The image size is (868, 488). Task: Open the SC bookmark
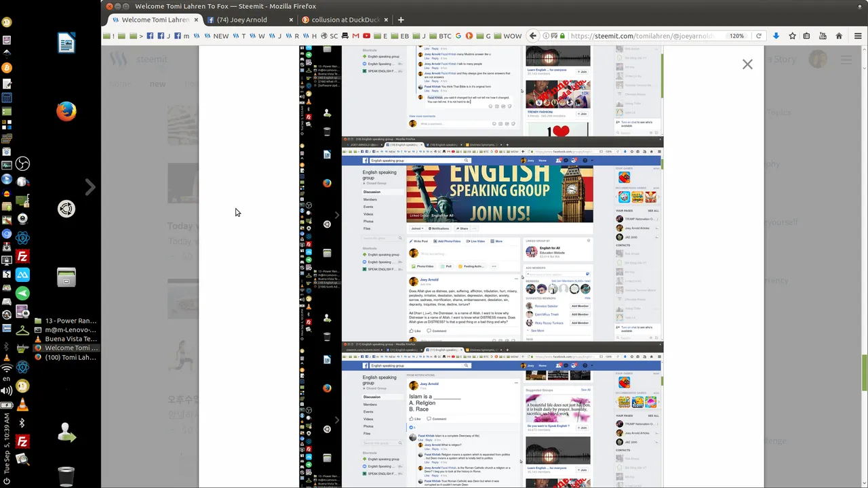pos(329,36)
